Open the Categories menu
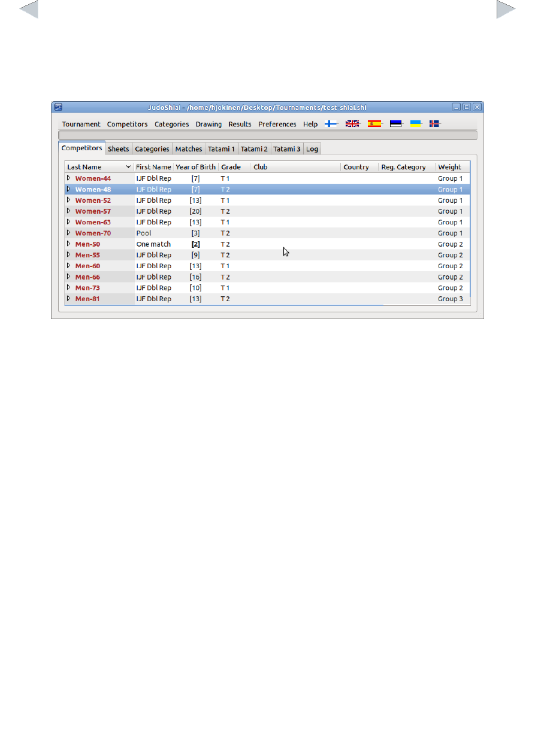Viewport: 535px width, 756px height. point(172,125)
